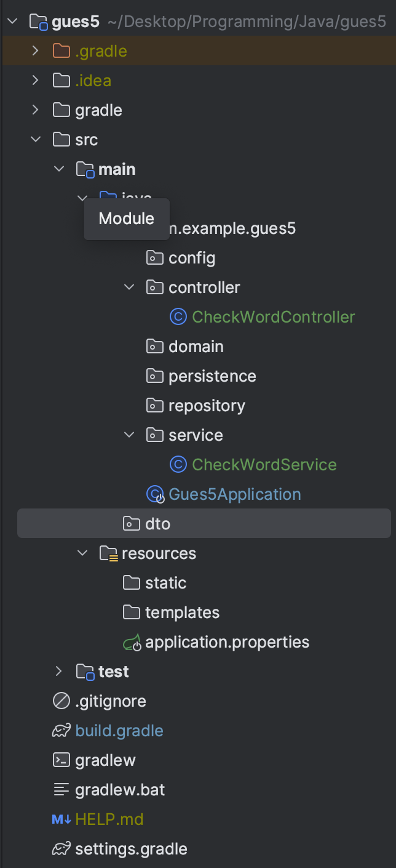This screenshot has width=396, height=868.
Task: Click the settings.gradle elephant icon
Action: pos(61,849)
